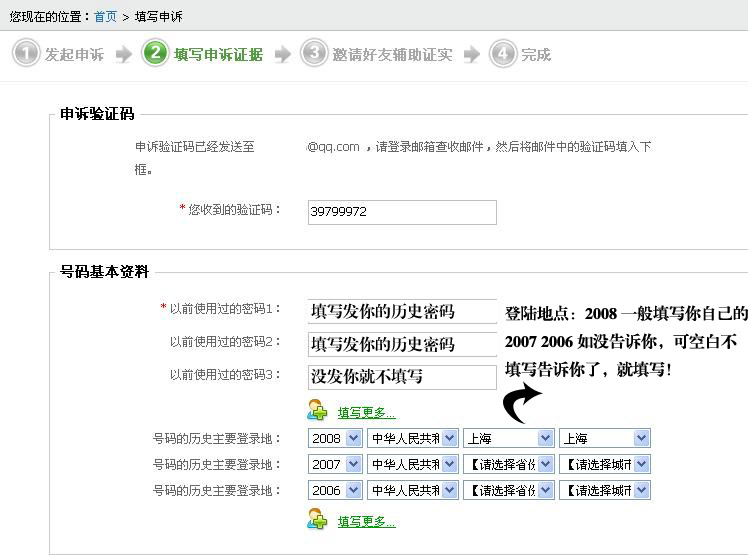Image resolution: width=748 pixels, height=555 pixels.
Task: Open the 请选择省份 dropdown in 2007 row
Action: tap(509, 464)
